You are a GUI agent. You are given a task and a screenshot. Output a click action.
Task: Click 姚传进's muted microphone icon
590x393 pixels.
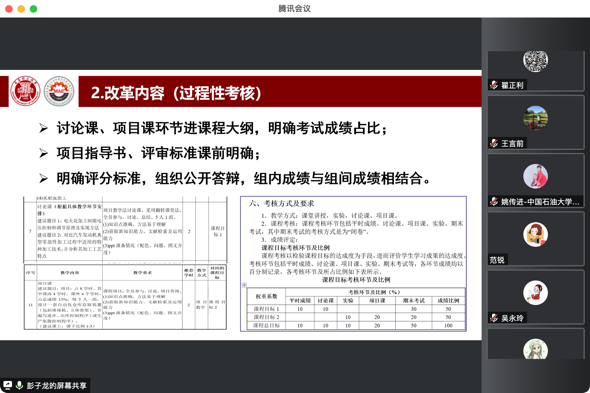click(494, 202)
